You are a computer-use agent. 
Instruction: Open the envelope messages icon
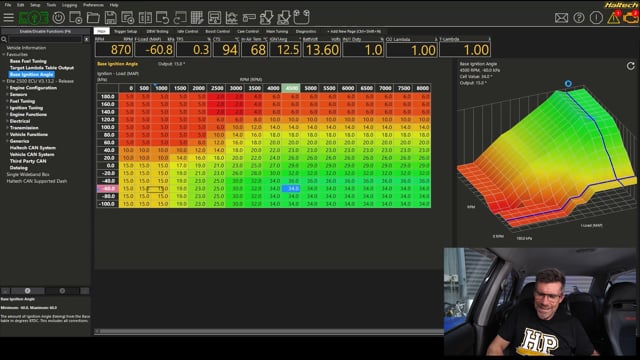[562, 18]
